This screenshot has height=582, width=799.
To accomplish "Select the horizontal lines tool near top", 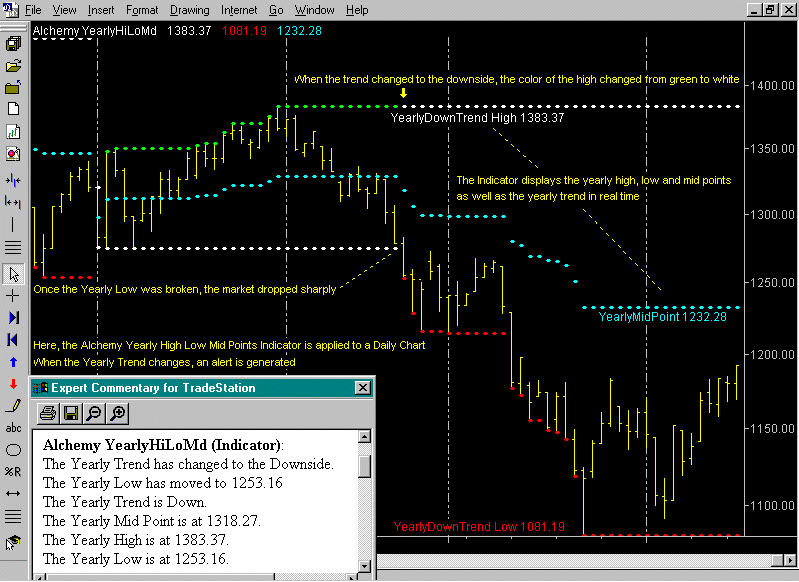I will 13,247.
